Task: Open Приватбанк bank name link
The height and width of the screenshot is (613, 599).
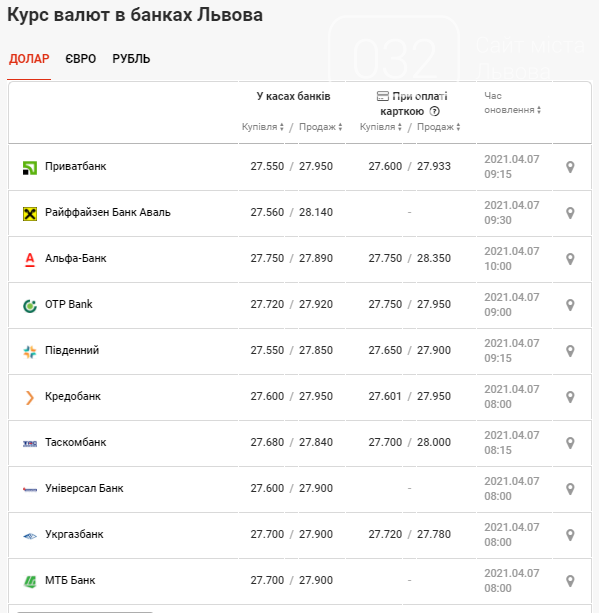Action: click(x=75, y=167)
